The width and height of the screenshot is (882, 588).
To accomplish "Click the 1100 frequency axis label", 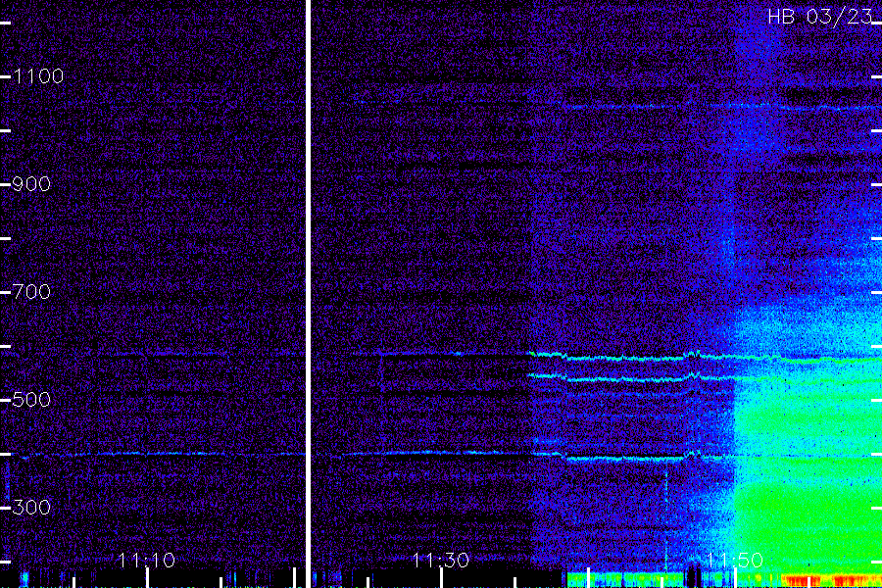I will coord(38,76).
